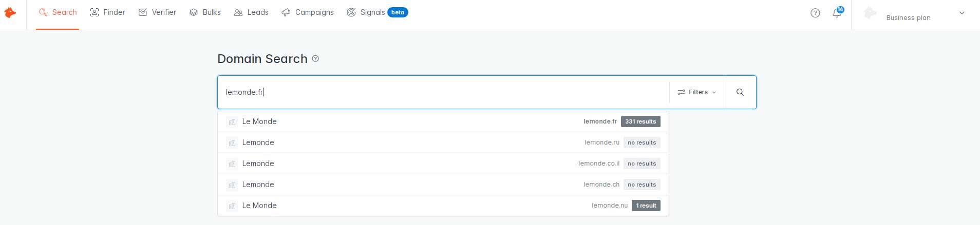Select the Lemonde lemonde.ru suggestion
The width and height of the screenshot is (980, 225).
tap(443, 142)
